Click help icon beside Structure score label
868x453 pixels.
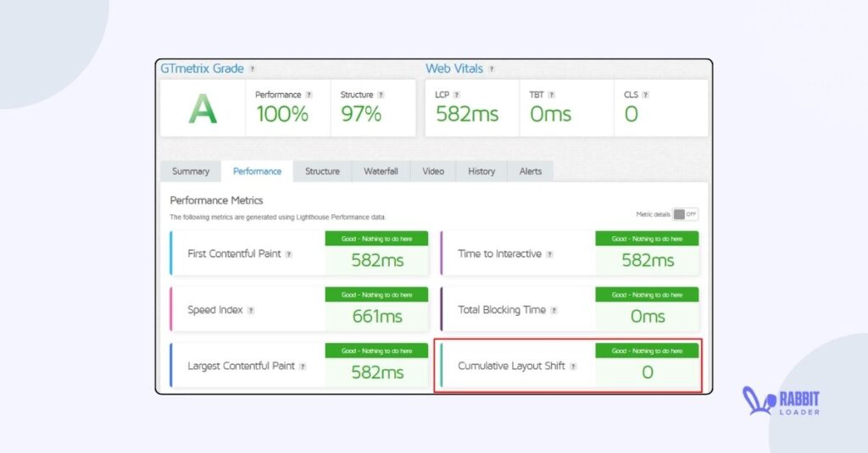point(381,95)
